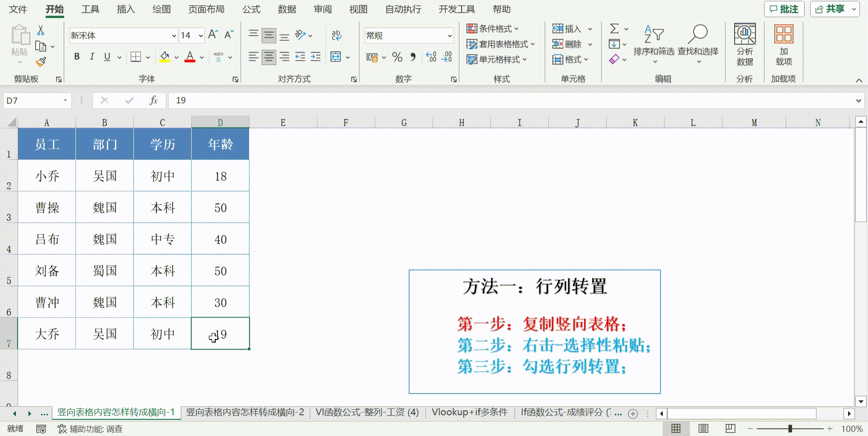The image size is (868, 436).
Task: Click the insert function fx icon
Action: 154,100
